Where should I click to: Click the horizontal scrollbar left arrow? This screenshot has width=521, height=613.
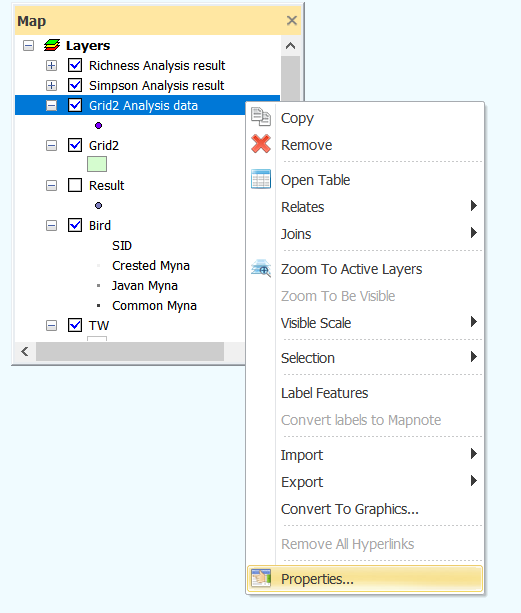(x=25, y=351)
